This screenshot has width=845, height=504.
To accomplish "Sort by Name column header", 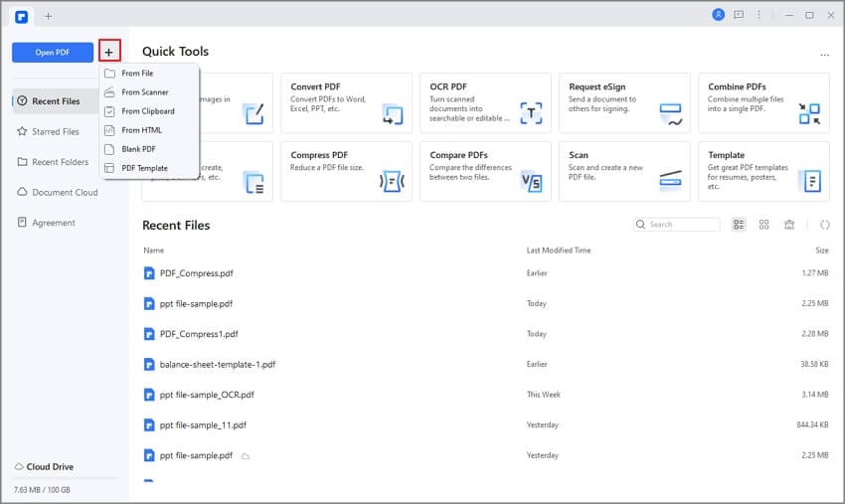I will tap(153, 251).
